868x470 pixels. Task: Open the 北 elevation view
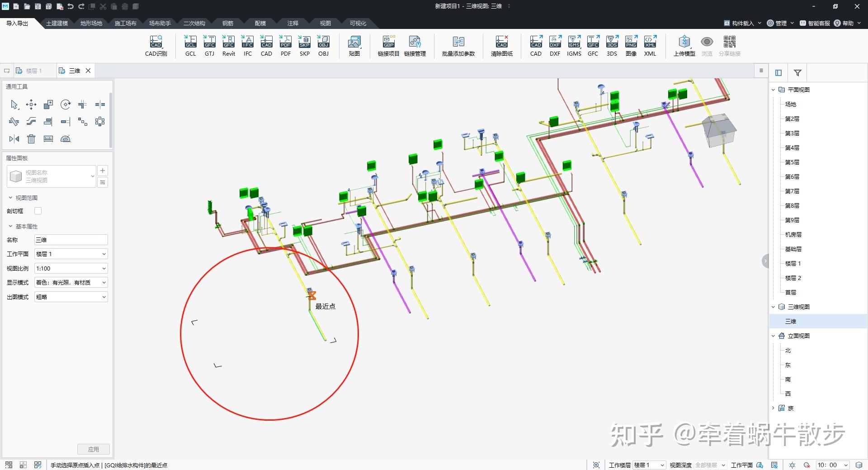tap(788, 351)
